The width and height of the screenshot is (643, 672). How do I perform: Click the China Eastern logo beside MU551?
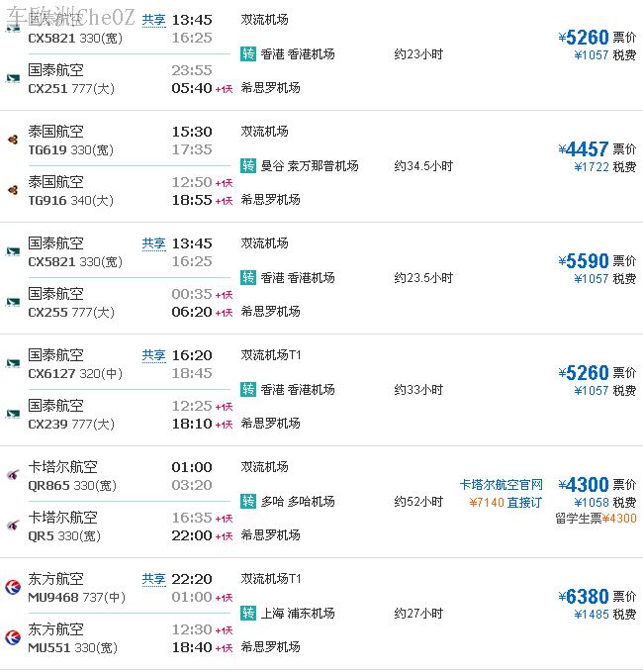point(13,637)
